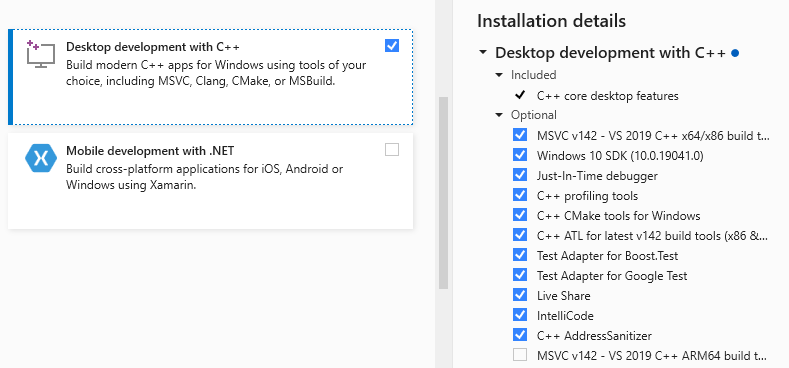The image size is (789, 368).
Task: Click the C++ CMake tools for Windows label
Action: tap(618, 215)
